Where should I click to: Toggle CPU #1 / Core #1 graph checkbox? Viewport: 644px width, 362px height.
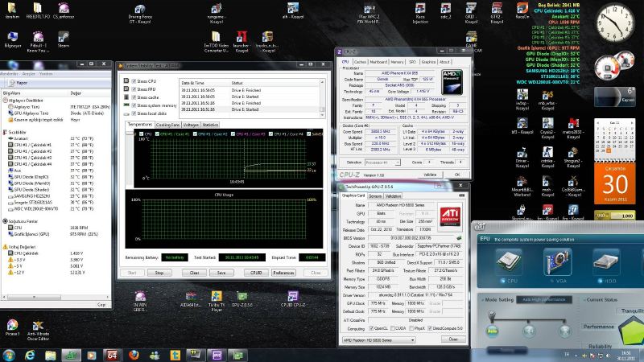(x=157, y=134)
